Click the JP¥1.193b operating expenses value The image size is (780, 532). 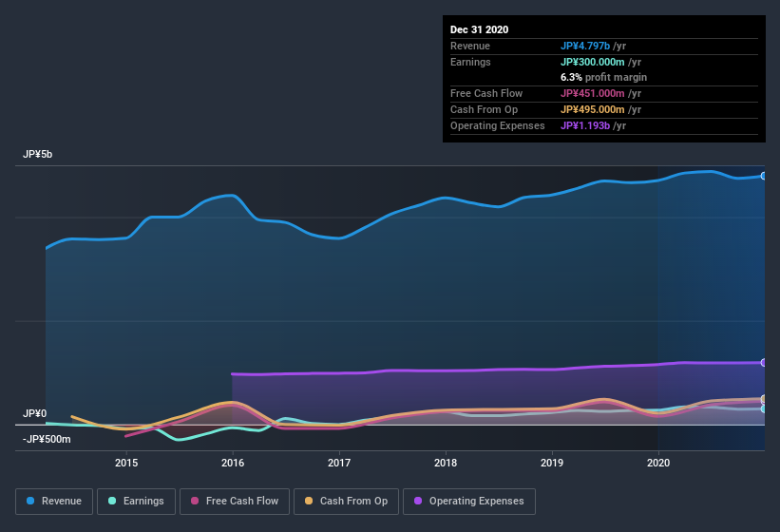(x=585, y=125)
